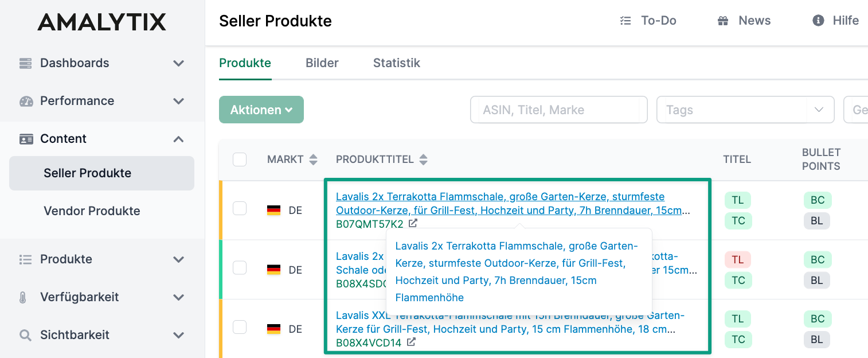Viewport: 868px width, 358px height.
Task: Click the AMALYTIX logo
Action: click(102, 22)
